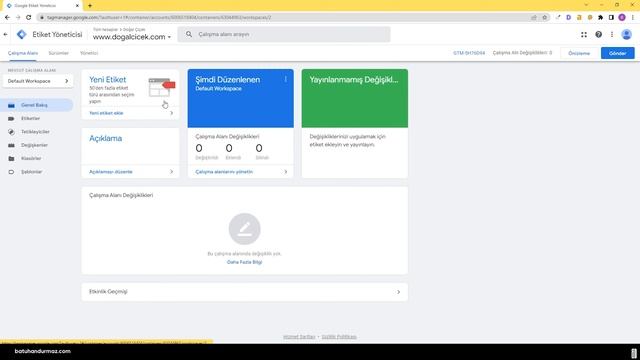The image size is (640, 360).
Task: Select Genel Bakış in the sidebar
Action: tap(37, 105)
